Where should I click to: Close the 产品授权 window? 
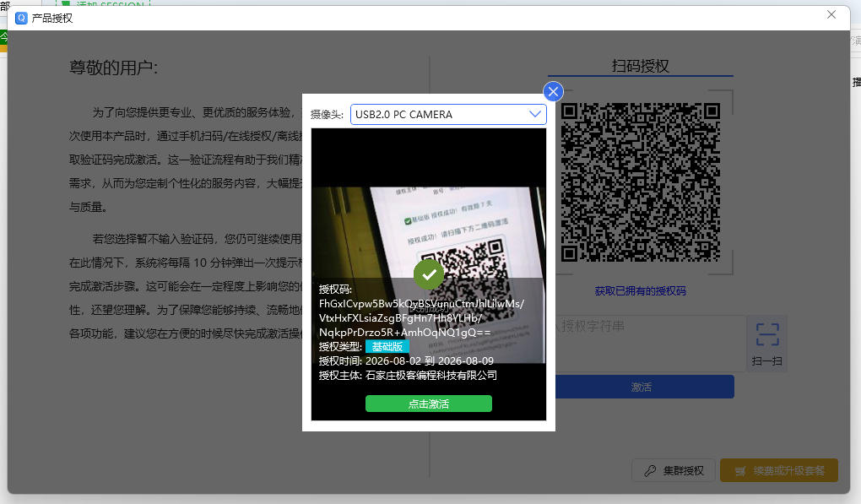(x=831, y=15)
